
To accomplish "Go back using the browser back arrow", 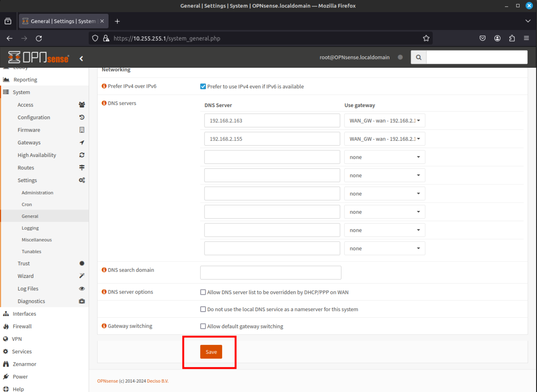I will [10, 38].
